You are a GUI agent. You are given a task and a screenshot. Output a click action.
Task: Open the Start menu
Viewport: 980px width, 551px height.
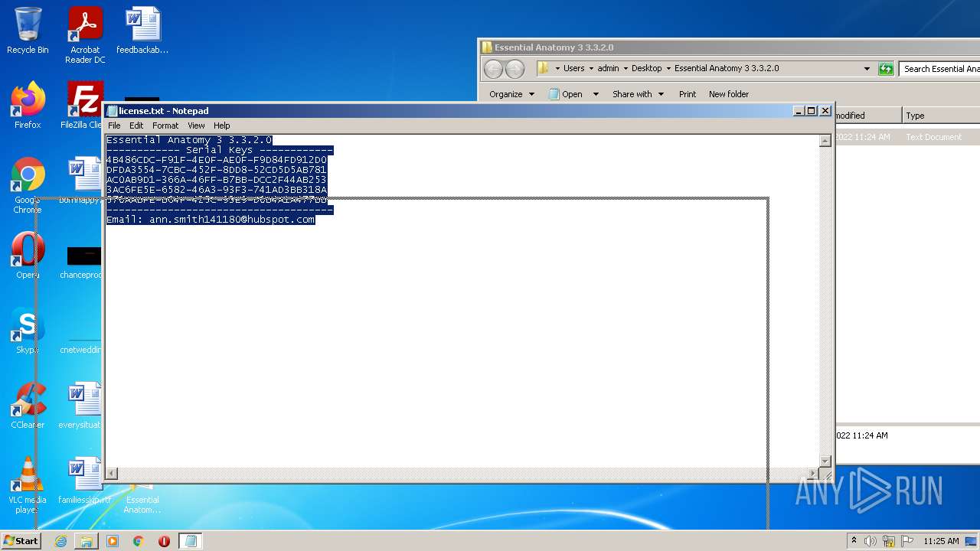tap(21, 541)
